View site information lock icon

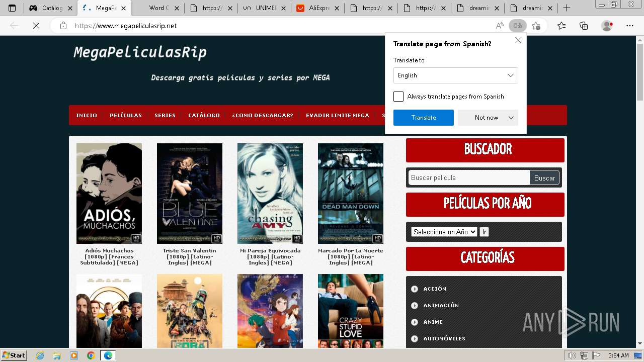tap(63, 26)
